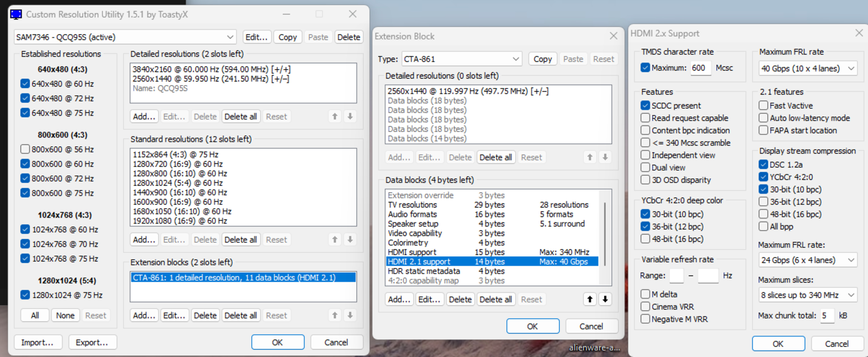The height and width of the screenshot is (357, 868).
Task: Select the 3840x2160 @ 60.000 Hz entry
Action: tap(211, 69)
